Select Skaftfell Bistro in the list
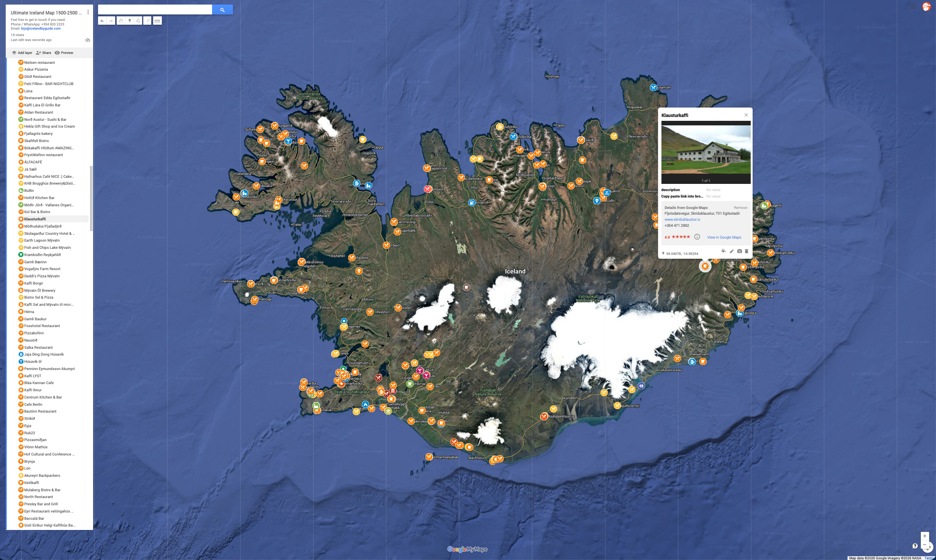 pyautogui.click(x=36, y=141)
